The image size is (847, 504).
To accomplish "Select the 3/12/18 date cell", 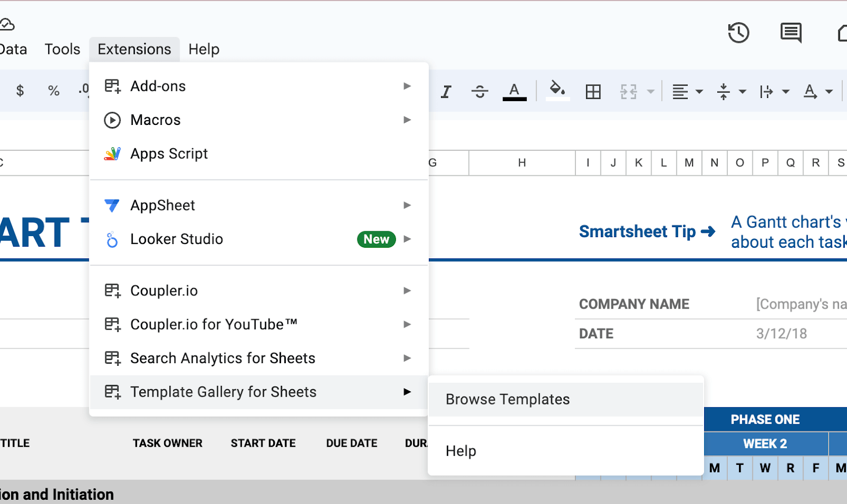I will click(x=781, y=334).
